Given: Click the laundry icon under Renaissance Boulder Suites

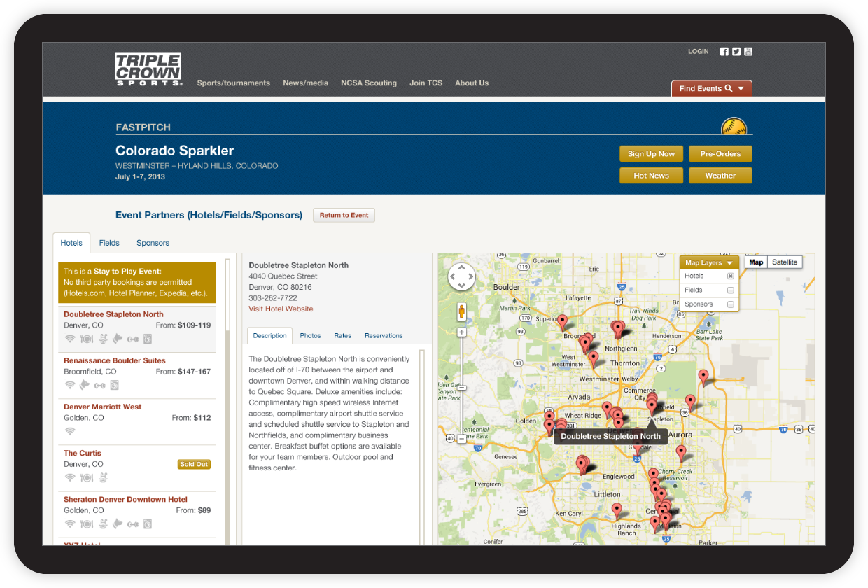Looking at the screenshot, I should click(x=114, y=385).
